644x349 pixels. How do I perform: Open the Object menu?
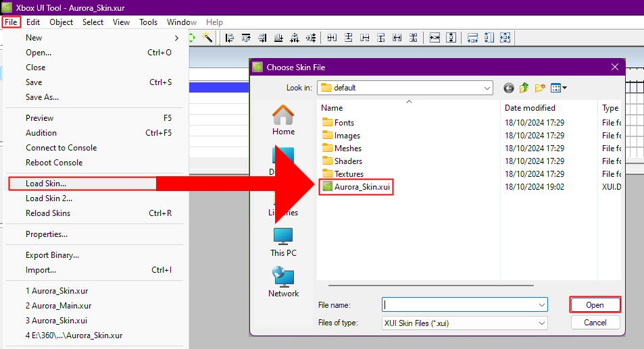(x=61, y=22)
